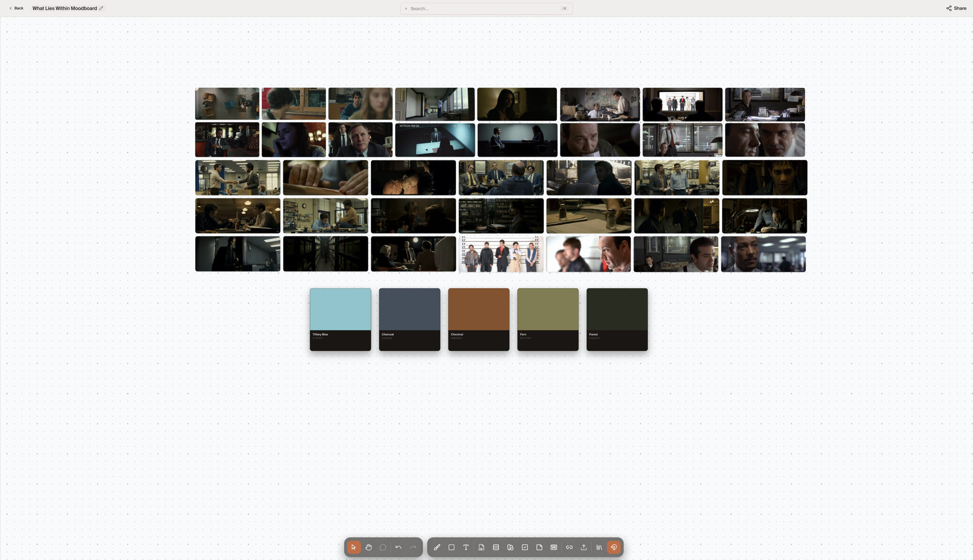Add a link to the board
The height and width of the screenshot is (560, 973).
569,547
